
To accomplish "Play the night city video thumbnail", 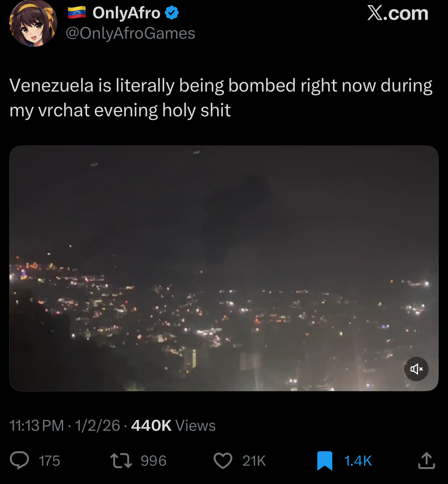I will 224,268.
